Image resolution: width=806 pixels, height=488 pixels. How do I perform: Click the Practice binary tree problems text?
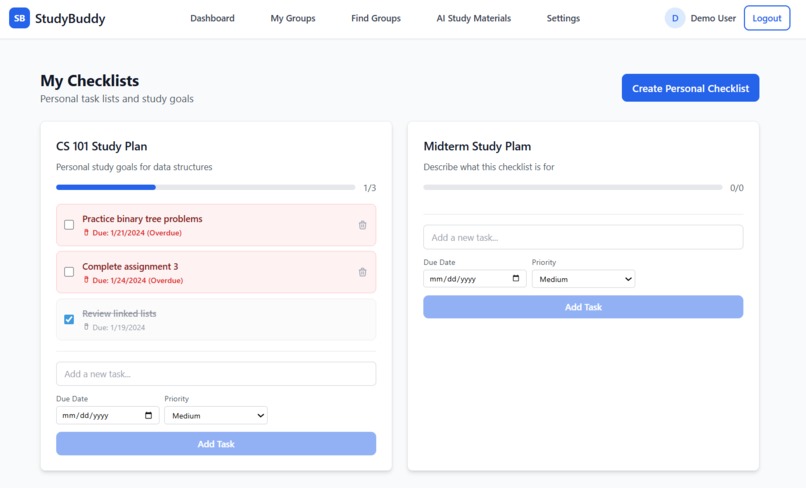142,219
